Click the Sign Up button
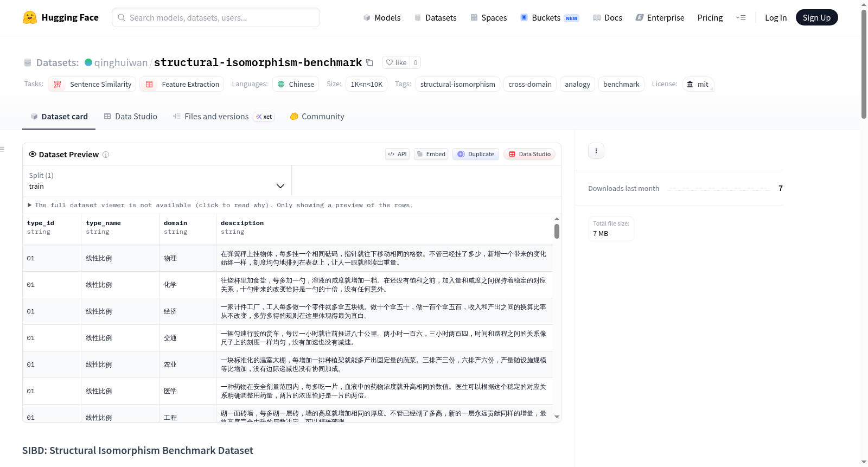Image resolution: width=868 pixels, height=467 pixels. [816, 17]
